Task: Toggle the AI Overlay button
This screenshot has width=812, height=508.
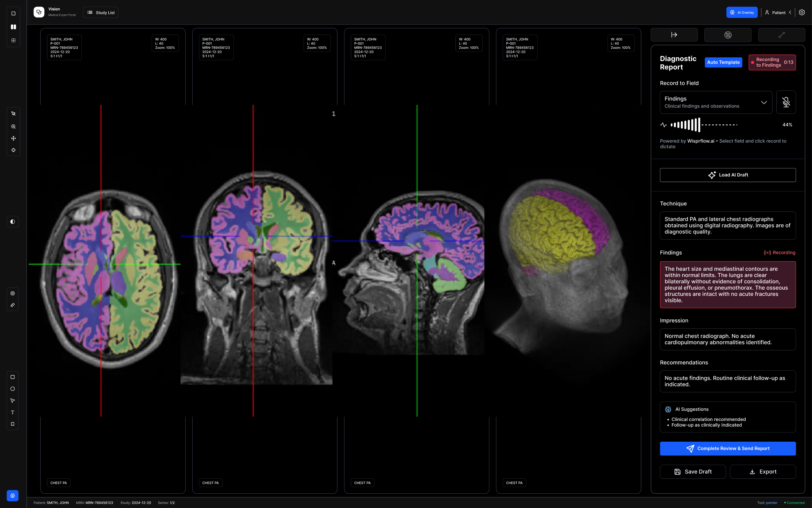Action: point(742,13)
